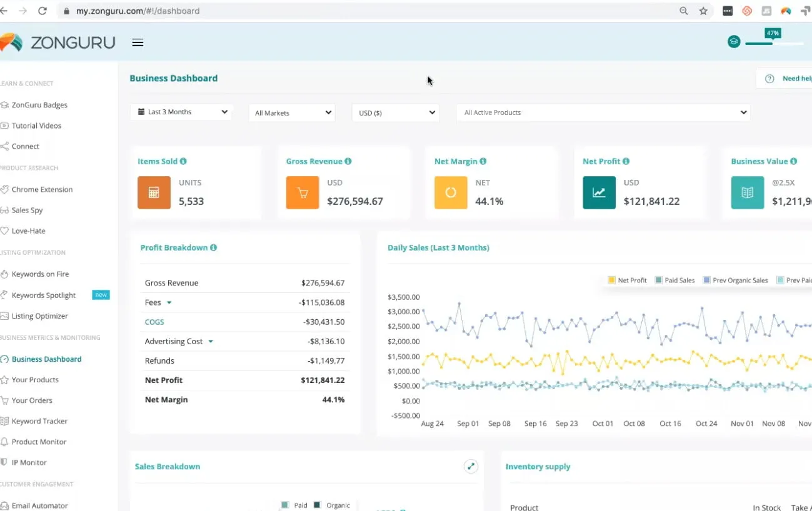This screenshot has height=511, width=812.
Task: Click the Profit Breakdown info icon
Action: click(214, 248)
